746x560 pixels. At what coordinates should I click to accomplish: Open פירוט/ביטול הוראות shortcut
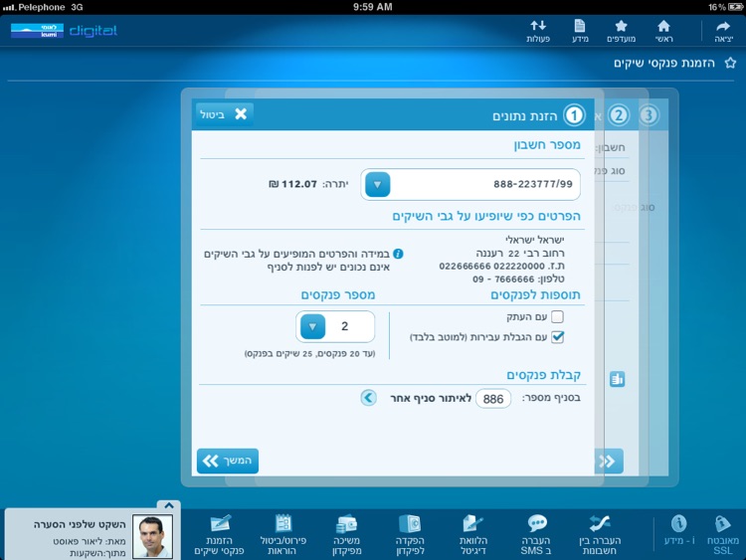pyautogui.click(x=283, y=534)
